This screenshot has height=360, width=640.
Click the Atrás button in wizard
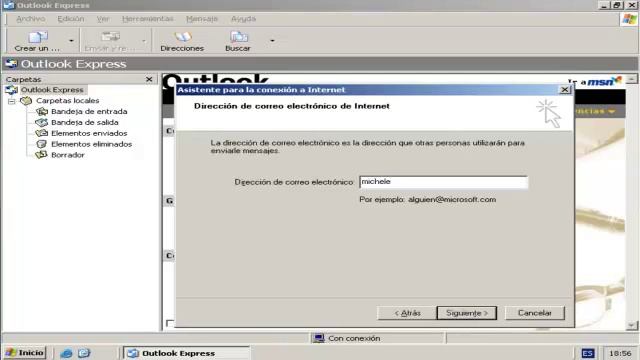click(407, 313)
